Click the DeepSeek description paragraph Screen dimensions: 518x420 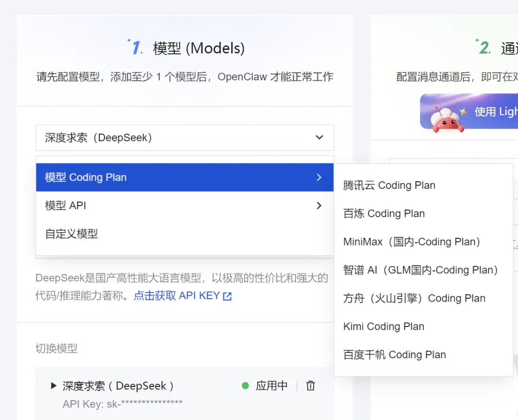[182, 287]
